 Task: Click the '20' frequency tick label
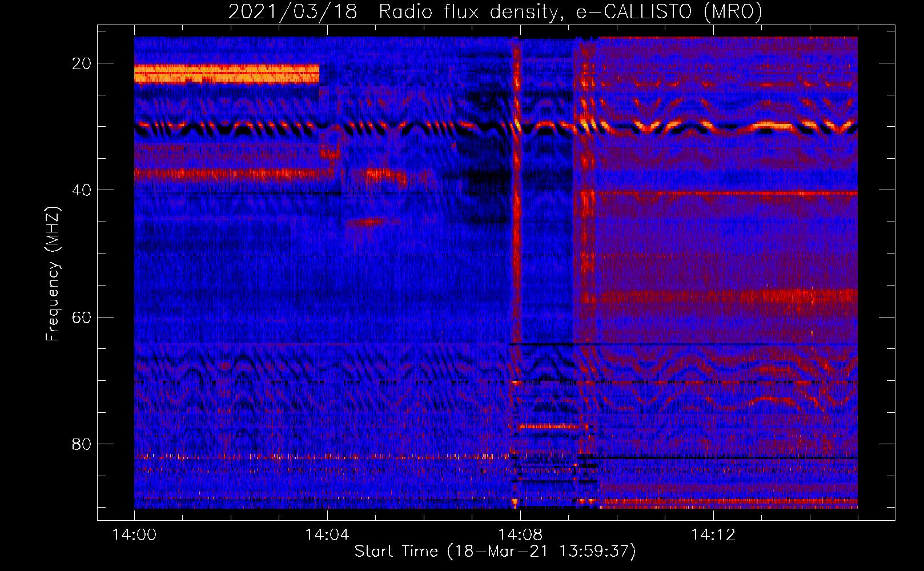(x=82, y=63)
